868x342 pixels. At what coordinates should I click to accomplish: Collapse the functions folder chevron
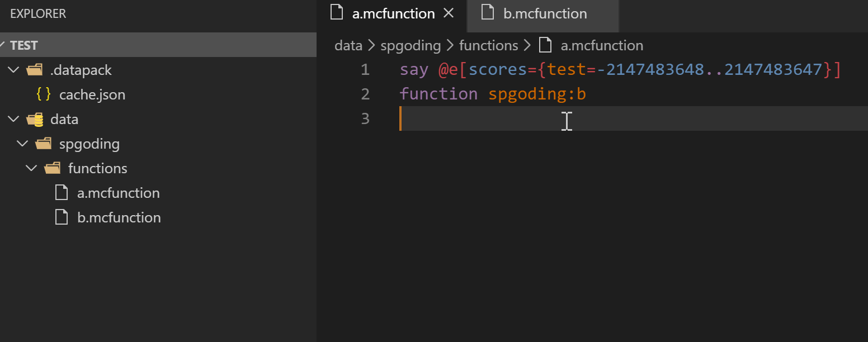coord(32,168)
